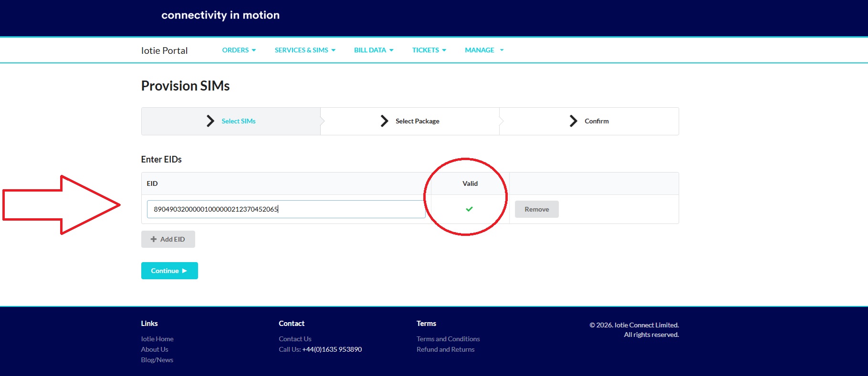868x376 pixels.
Task: Click the Add EID button
Action: (x=168, y=239)
